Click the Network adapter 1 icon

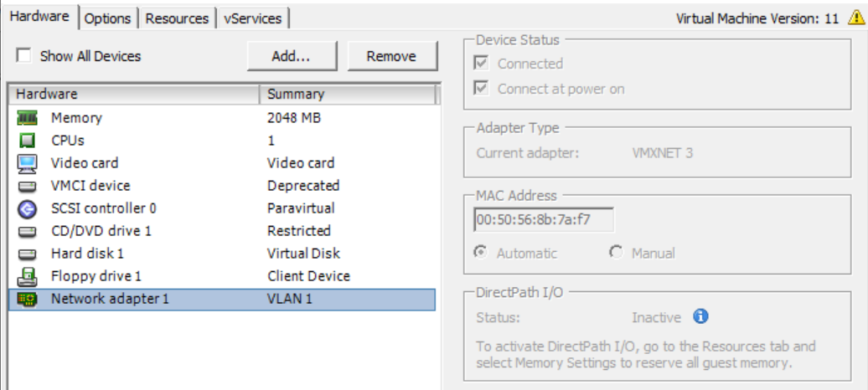click(27, 299)
